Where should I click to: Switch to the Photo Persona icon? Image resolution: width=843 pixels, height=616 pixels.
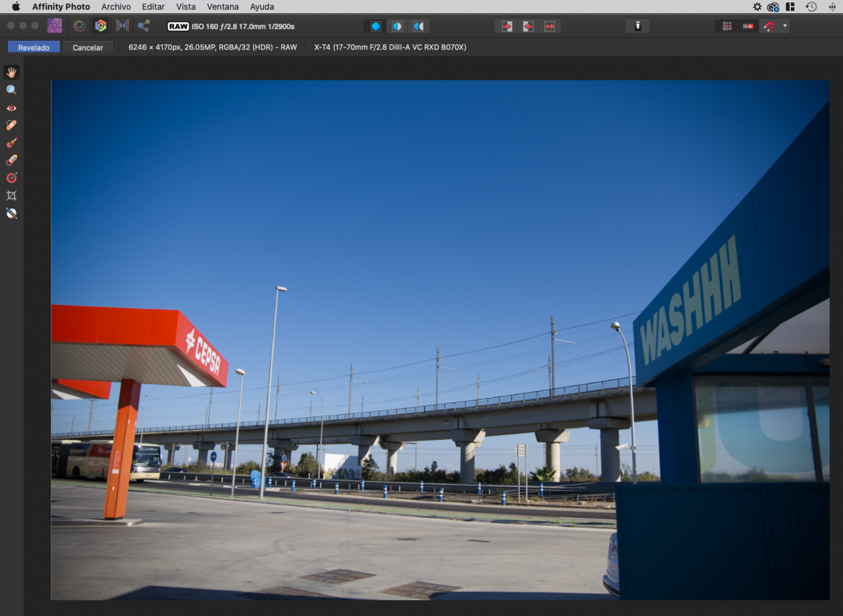[55, 26]
